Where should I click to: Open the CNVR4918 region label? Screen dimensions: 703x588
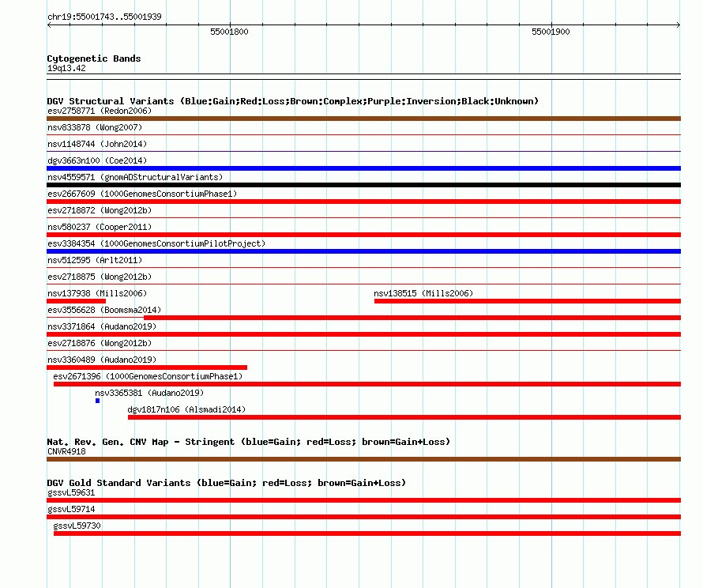pos(66,451)
